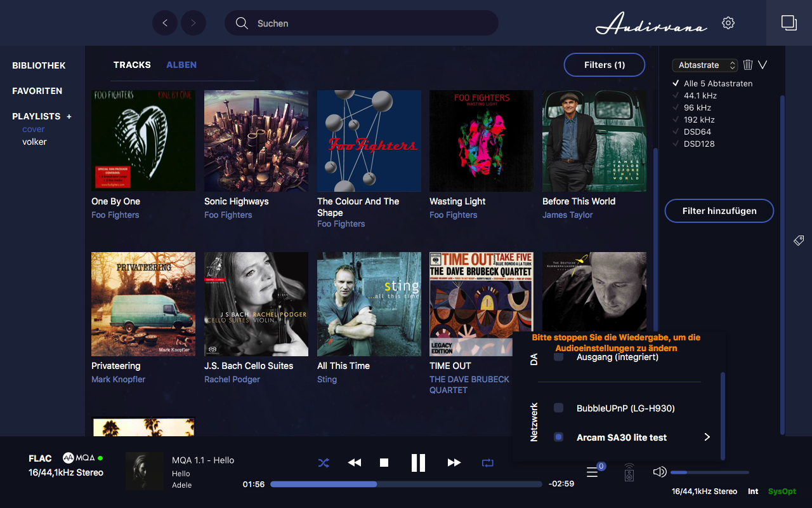This screenshot has width=812, height=508.
Task: Skip to previous track
Action: click(x=355, y=463)
